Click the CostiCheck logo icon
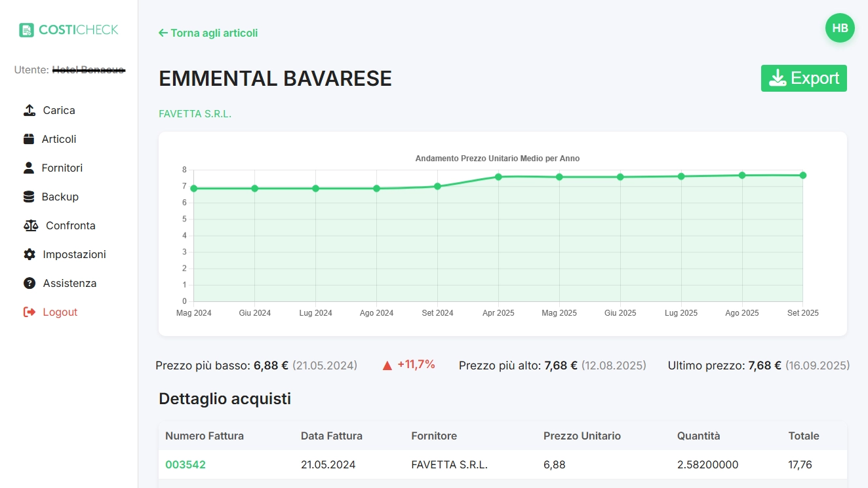The height and width of the screenshot is (488, 868). [26, 30]
